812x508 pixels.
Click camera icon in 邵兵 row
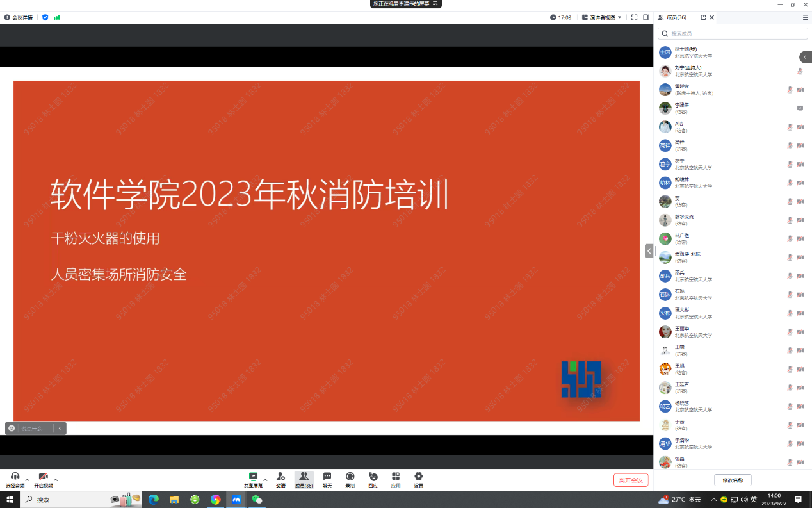tap(800, 276)
